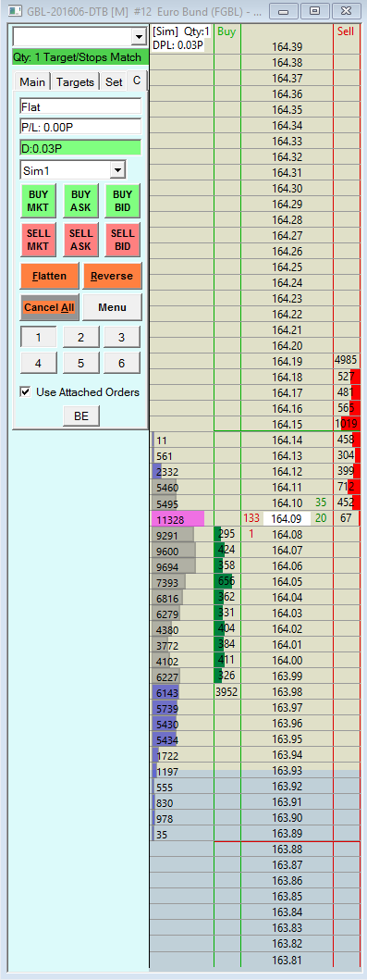This screenshot has width=367, height=980.
Task: Maximize the GBL-201606-DTB window
Action: pyautogui.click(x=315, y=10)
